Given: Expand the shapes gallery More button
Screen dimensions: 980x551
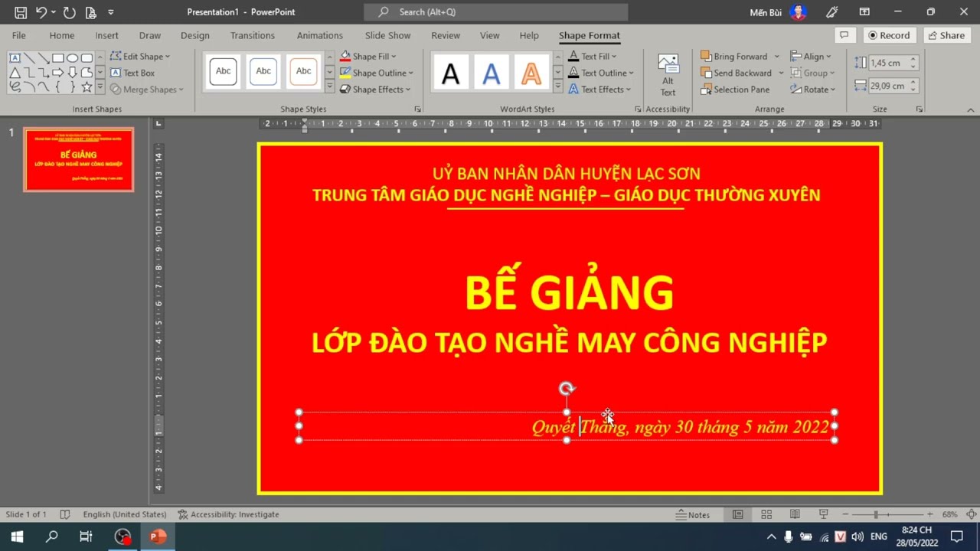Looking at the screenshot, I should [x=100, y=88].
